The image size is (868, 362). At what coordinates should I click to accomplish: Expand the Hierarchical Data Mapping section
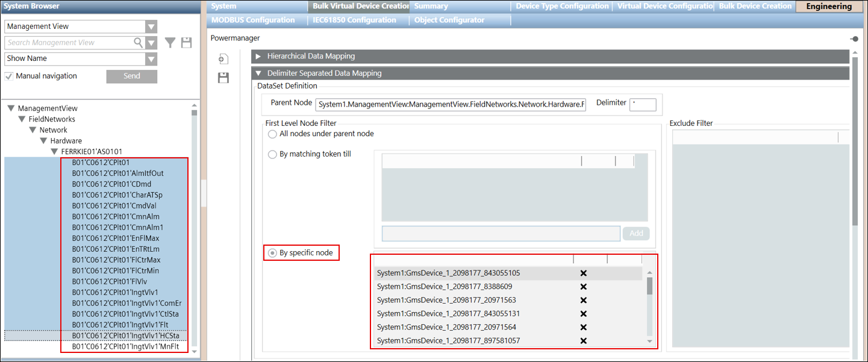[259, 56]
